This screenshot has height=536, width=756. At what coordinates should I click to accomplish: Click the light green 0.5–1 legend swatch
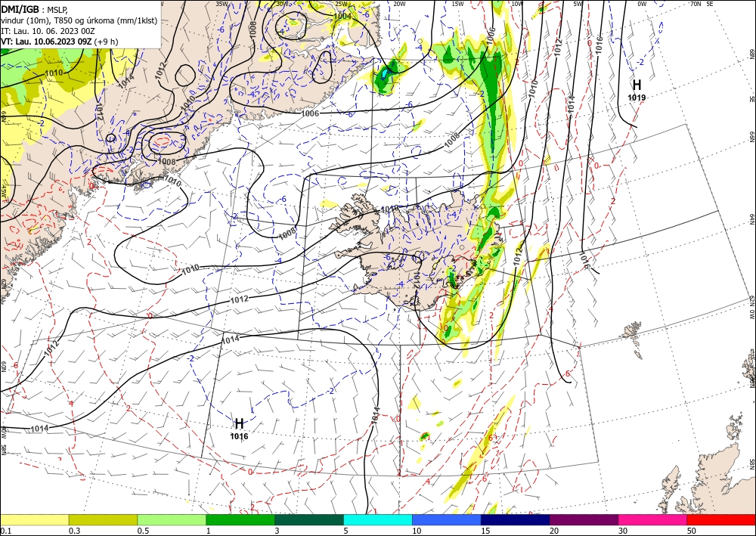(172, 519)
